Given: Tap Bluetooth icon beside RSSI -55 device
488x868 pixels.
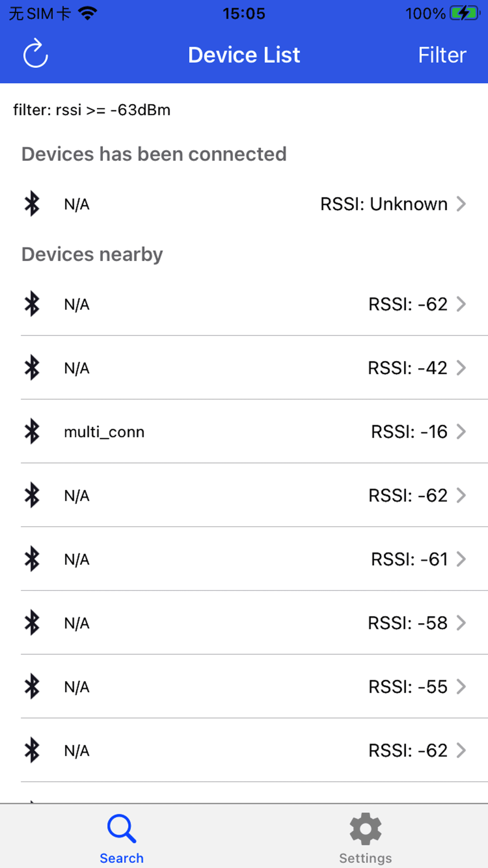Looking at the screenshot, I should tap(32, 686).
